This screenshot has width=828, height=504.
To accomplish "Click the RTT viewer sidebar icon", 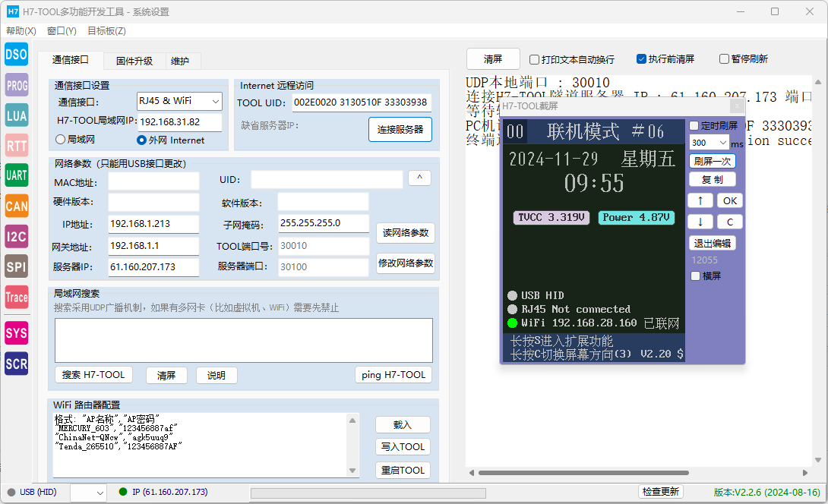I will point(16,146).
